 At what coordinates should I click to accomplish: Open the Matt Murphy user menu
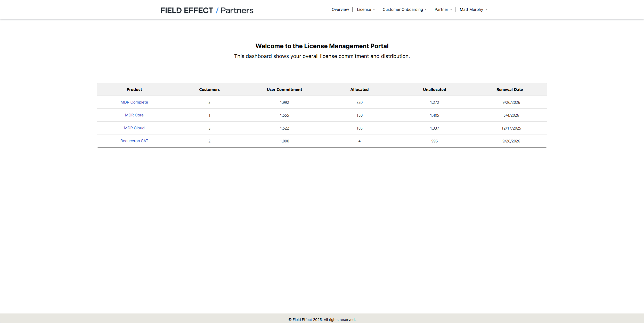473,10
